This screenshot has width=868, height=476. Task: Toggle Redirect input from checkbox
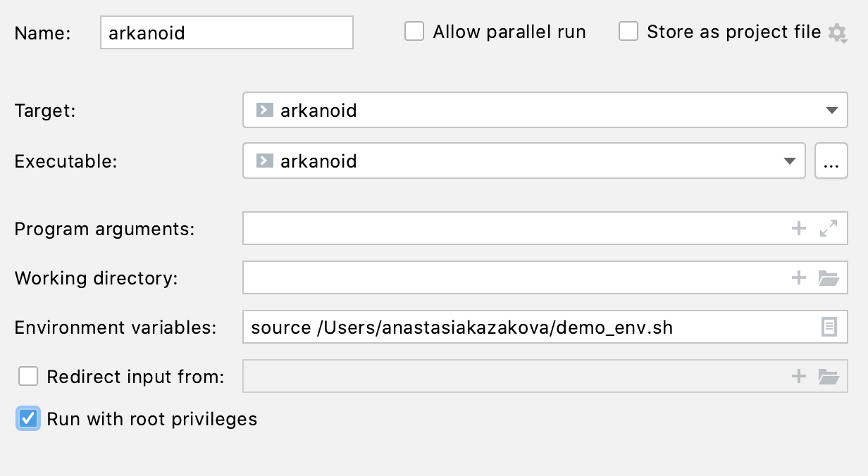28,377
